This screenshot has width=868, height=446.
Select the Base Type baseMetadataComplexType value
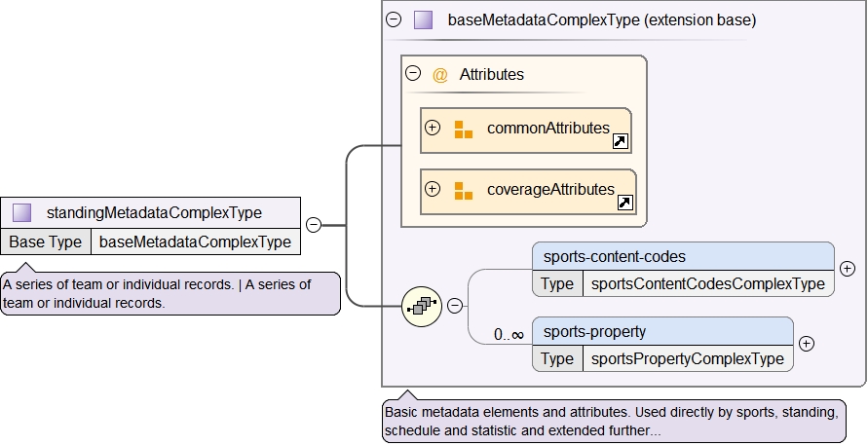[x=195, y=242]
